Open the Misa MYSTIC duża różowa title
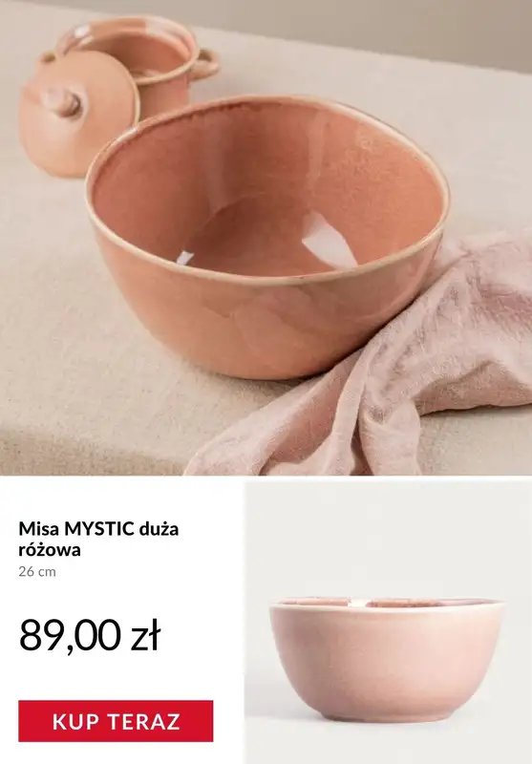Image resolution: width=532 pixels, height=764 pixels. tap(98, 539)
